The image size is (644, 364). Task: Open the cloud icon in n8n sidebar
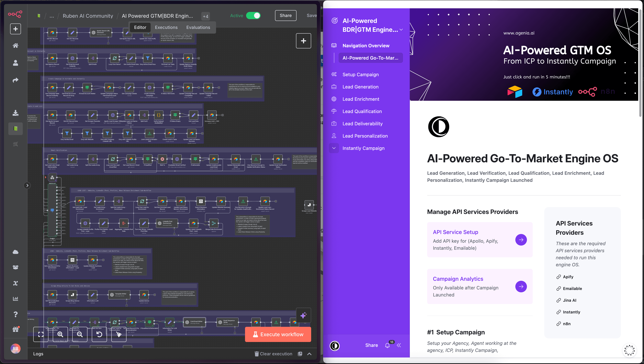(16, 252)
